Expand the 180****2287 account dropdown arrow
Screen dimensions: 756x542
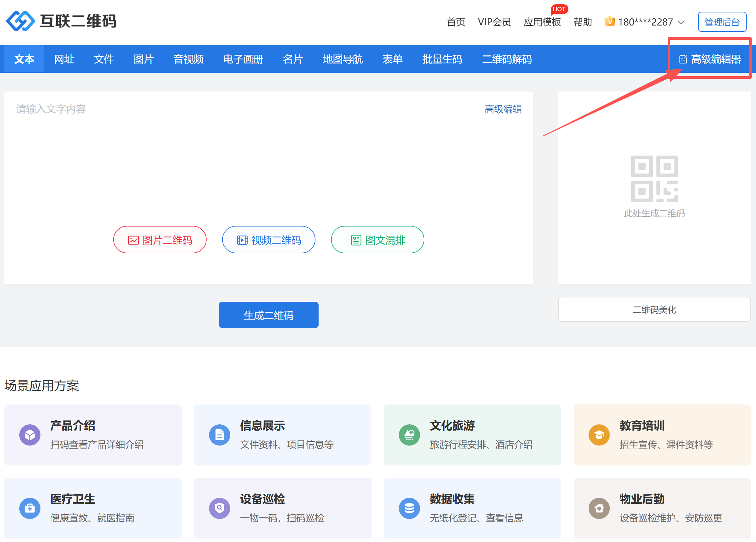[681, 22]
